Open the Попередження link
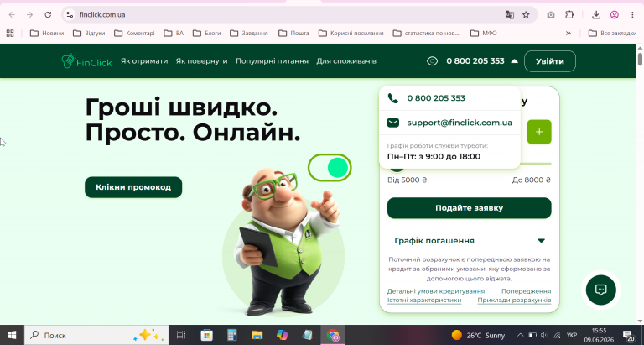The height and width of the screenshot is (345, 644). [526, 291]
